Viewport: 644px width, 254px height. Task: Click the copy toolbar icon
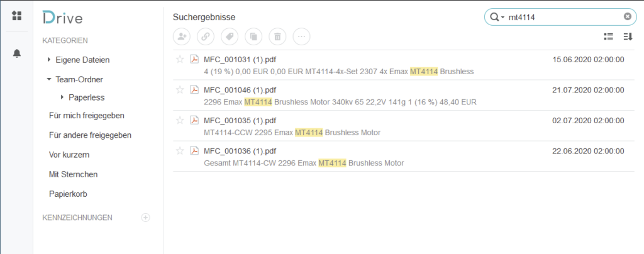click(253, 37)
